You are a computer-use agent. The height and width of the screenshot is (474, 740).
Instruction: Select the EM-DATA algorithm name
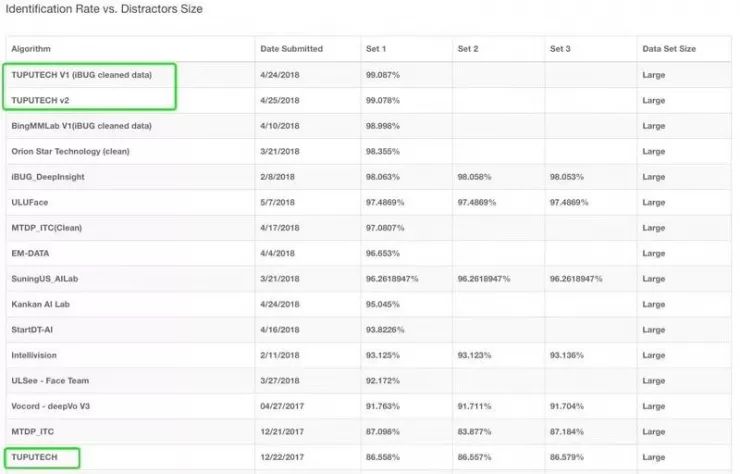tap(30, 253)
